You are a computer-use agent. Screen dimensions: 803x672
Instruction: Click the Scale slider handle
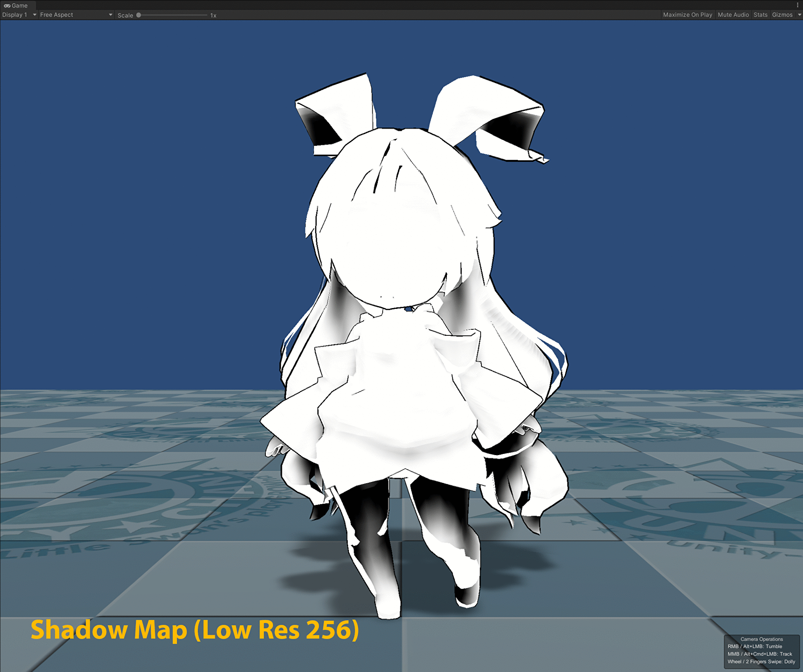tap(139, 15)
